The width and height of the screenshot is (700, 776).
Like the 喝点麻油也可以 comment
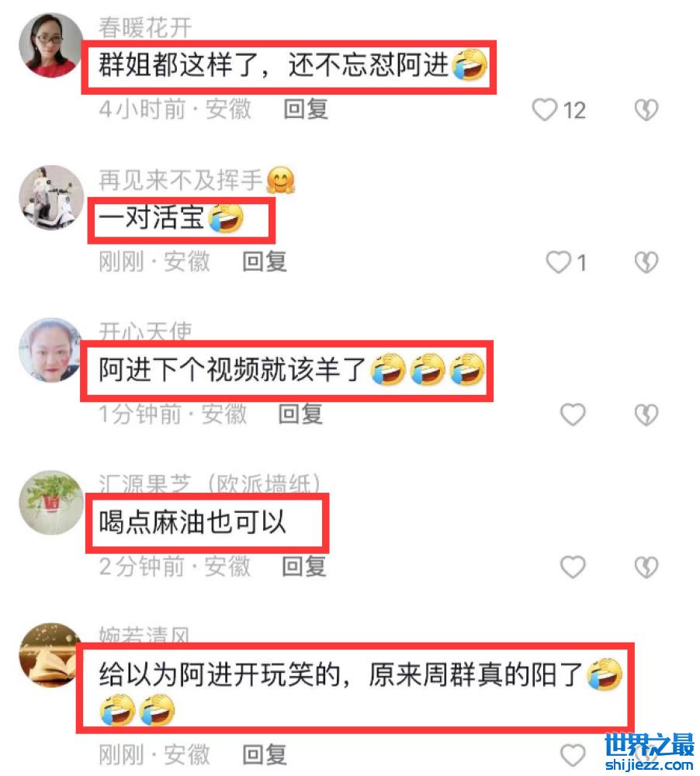pyautogui.click(x=573, y=566)
